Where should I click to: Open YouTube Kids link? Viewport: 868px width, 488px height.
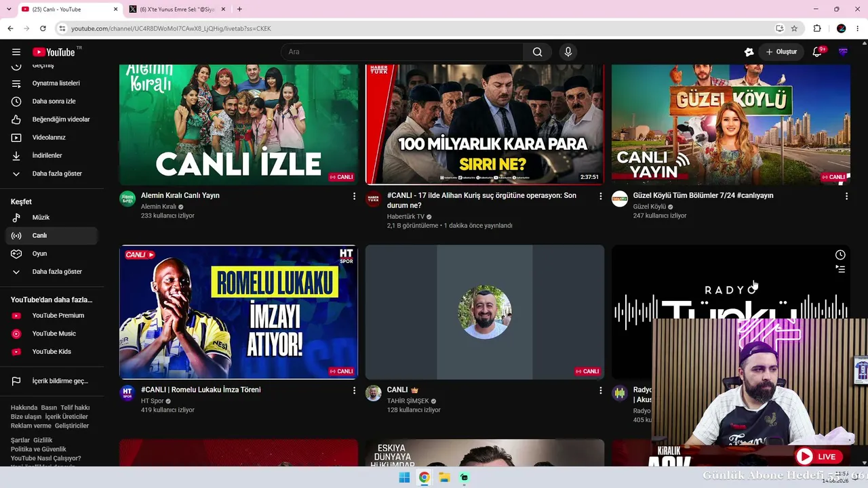coord(51,352)
